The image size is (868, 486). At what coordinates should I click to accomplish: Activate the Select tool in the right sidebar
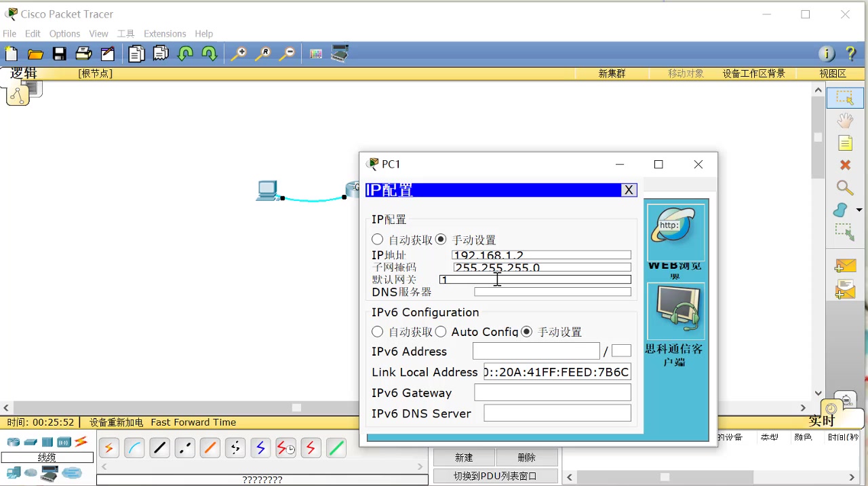click(x=845, y=98)
